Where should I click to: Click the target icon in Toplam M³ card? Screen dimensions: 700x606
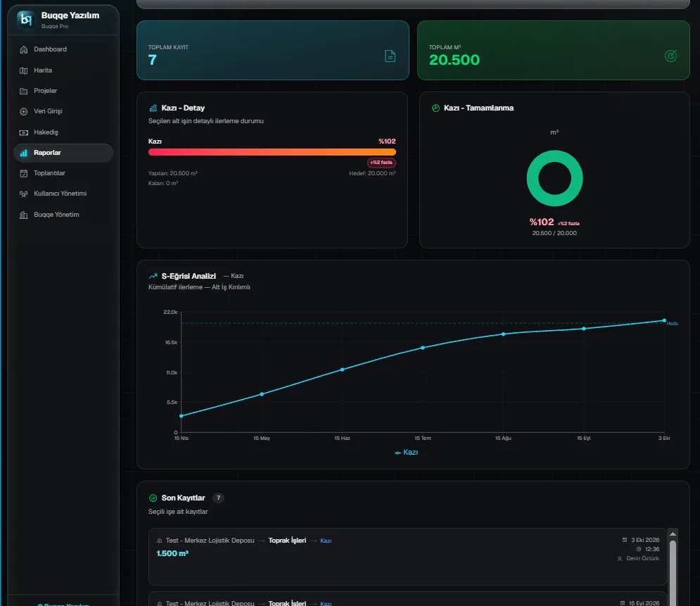tap(670, 56)
